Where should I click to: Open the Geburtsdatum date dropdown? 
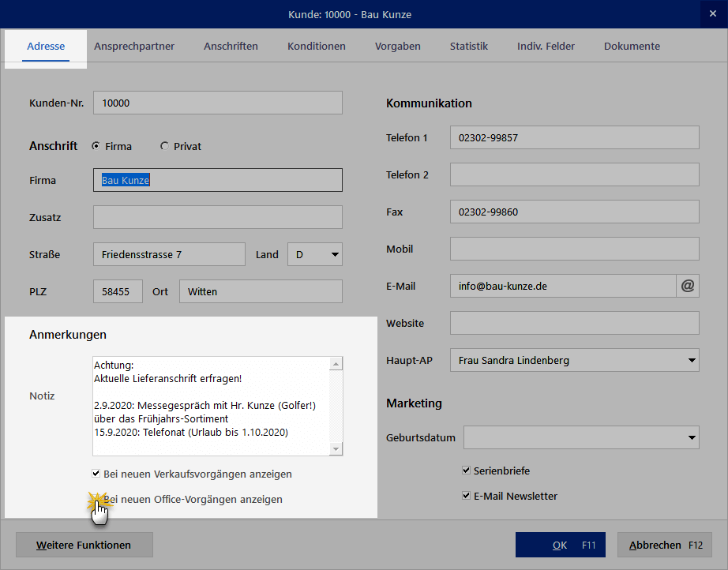[692, 437]
